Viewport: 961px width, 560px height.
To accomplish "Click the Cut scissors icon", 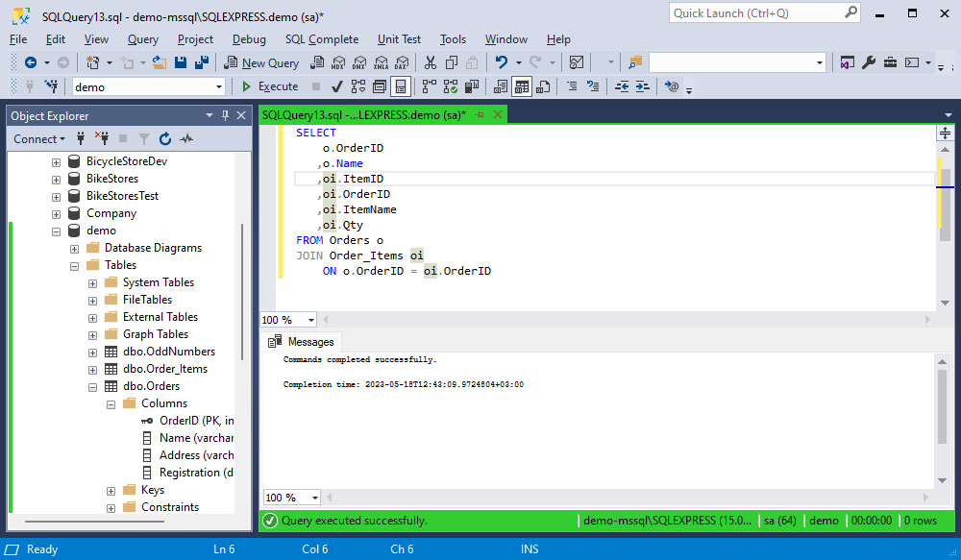I will click(431, 62).
